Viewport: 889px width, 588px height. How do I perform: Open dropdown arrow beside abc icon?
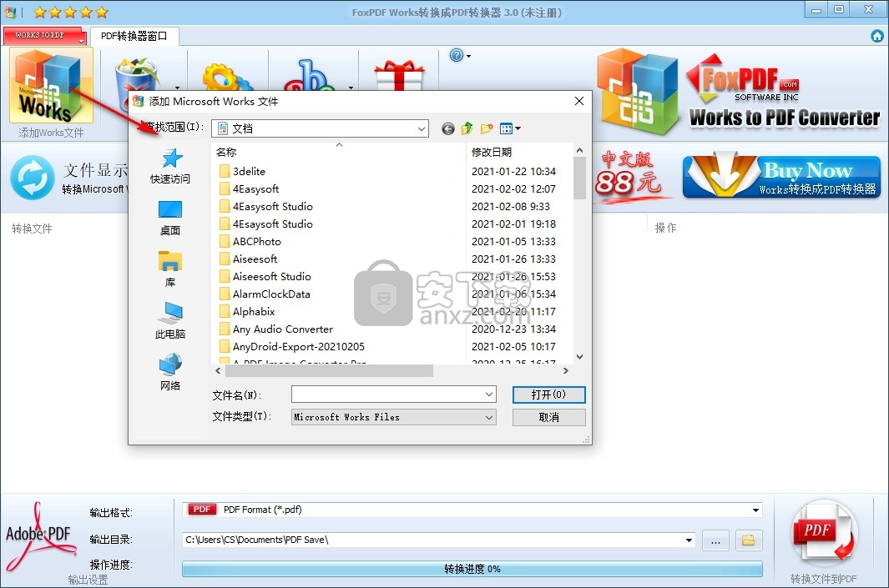(351, 88)
